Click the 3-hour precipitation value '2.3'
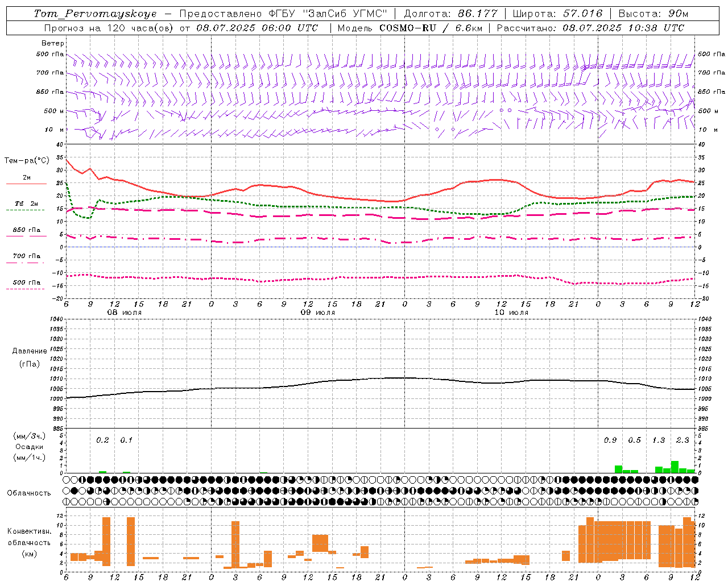Image resolution: width=728 pixels, height=582 pixels. tap(682, 440)
